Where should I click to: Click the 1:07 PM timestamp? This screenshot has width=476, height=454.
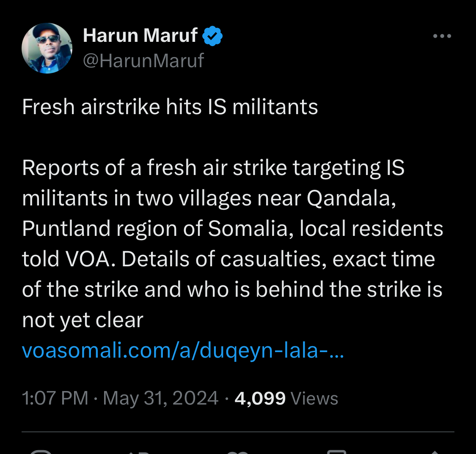[x=55, y=398]
